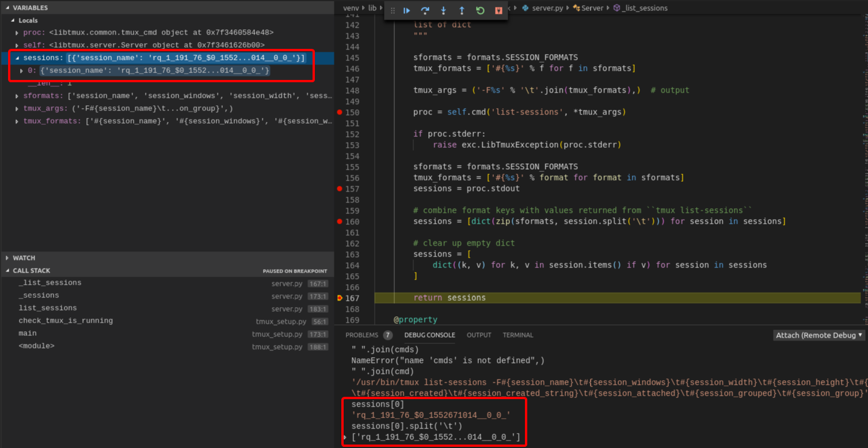Image resolution: width=868 pixels, height=448 pixels.
Task: Collapse the Locals scope
Action: (x=12, y=21)
